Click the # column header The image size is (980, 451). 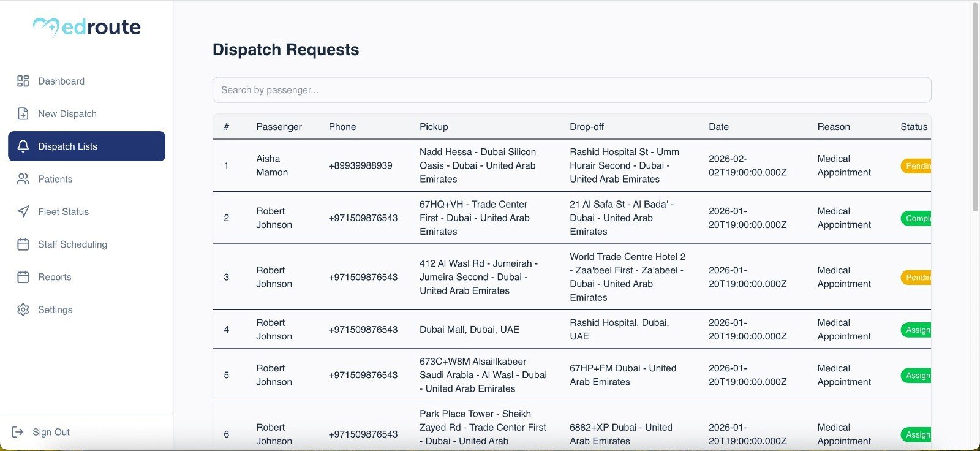(226, 126)
